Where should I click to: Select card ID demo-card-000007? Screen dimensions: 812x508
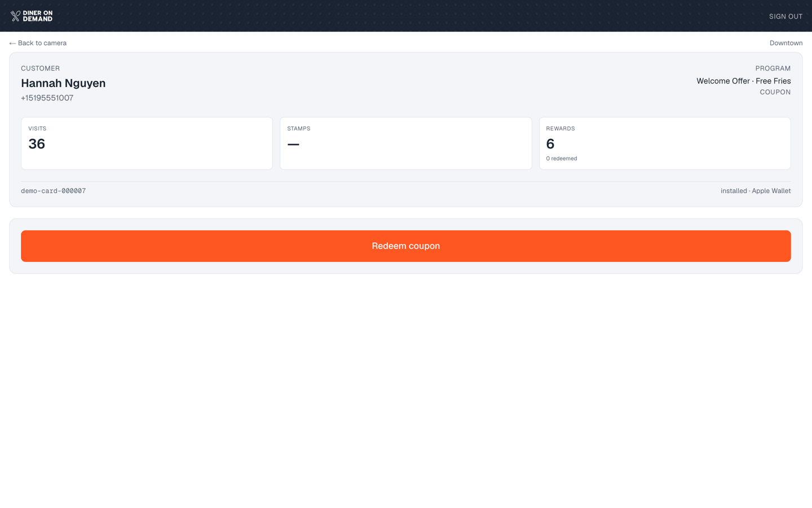pyautogui.click(x=54, y=191)
